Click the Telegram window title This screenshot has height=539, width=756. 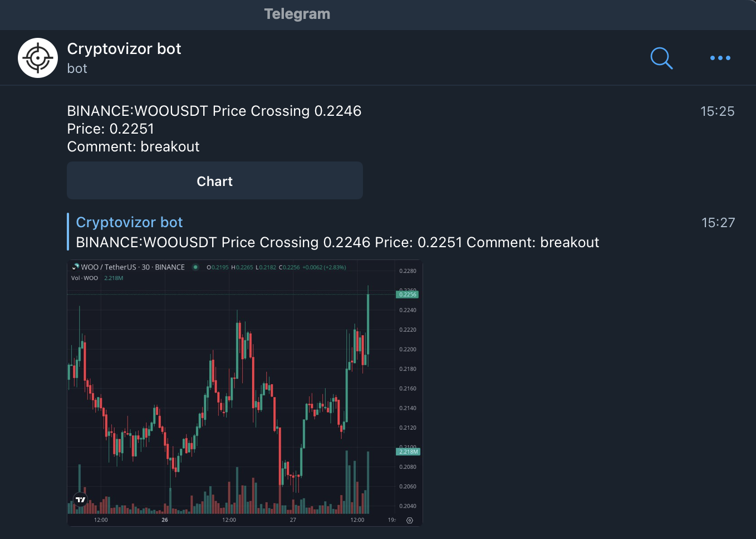pos(297,14)
